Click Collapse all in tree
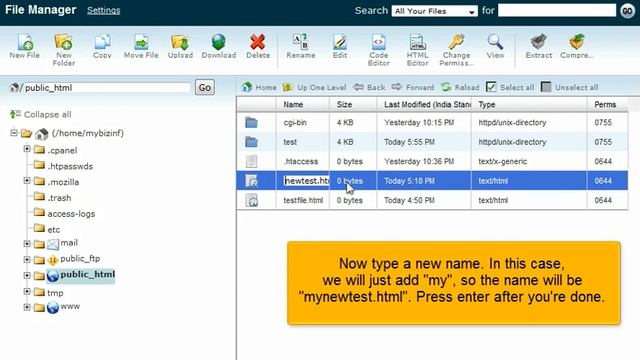The image size is (640, 360). tap(41, 115)
